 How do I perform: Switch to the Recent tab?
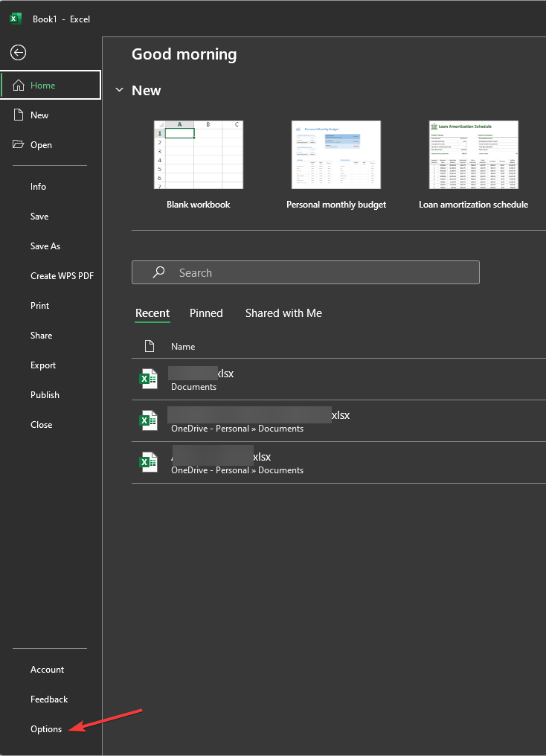click(x=152, y=313)
